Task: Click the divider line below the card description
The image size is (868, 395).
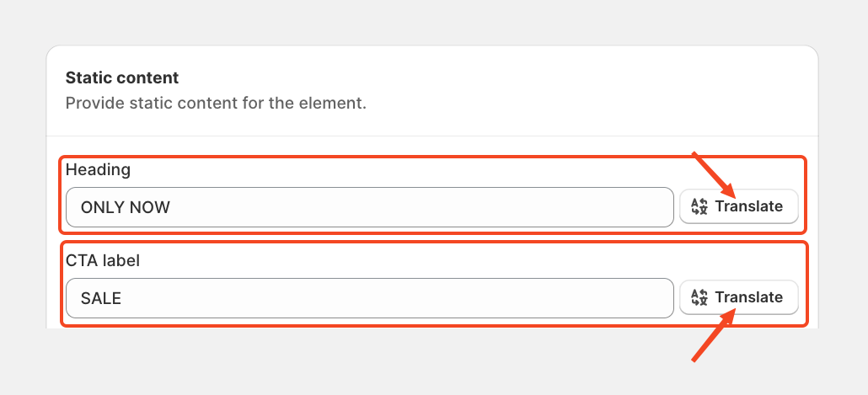Action: (431, 136)
